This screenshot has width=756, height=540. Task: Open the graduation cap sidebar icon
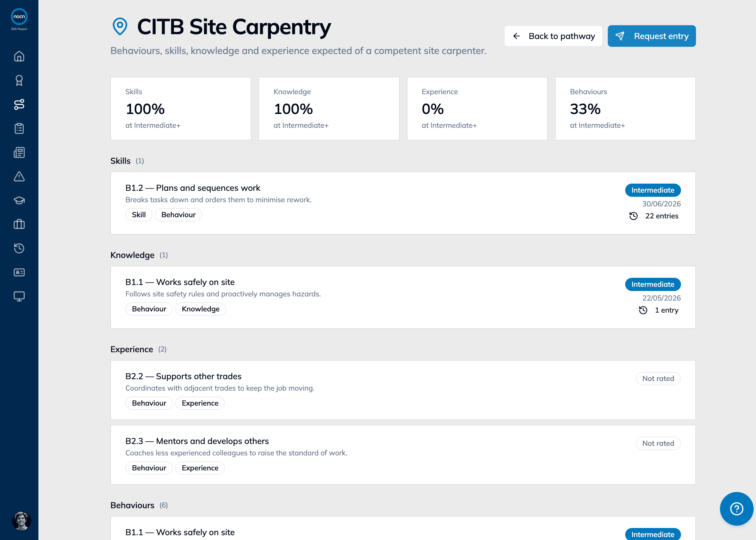pos(19,200)
